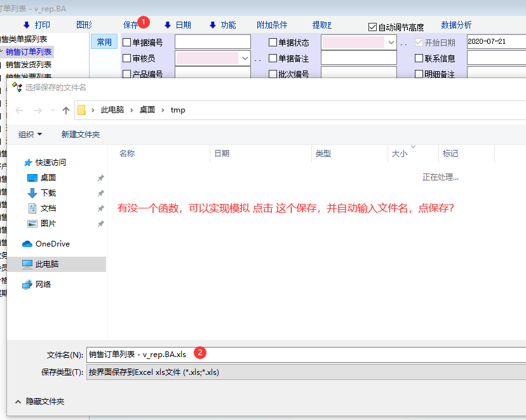Open Network (网络) in the navigation pane
The width and height of the screenshot is (526, 420).
click(43, 285)
